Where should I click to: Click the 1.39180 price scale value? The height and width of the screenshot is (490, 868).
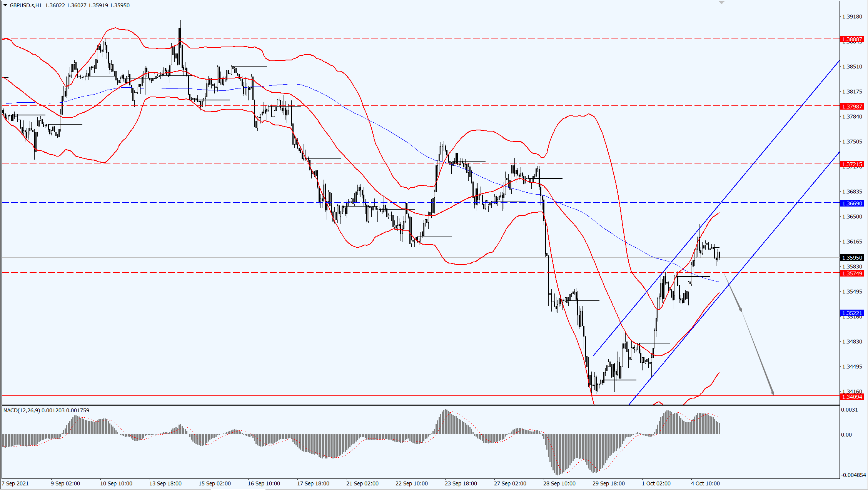point(852,17)
